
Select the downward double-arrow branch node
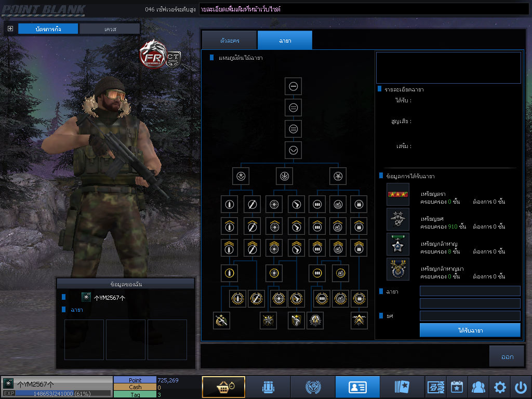pos(284,176)
